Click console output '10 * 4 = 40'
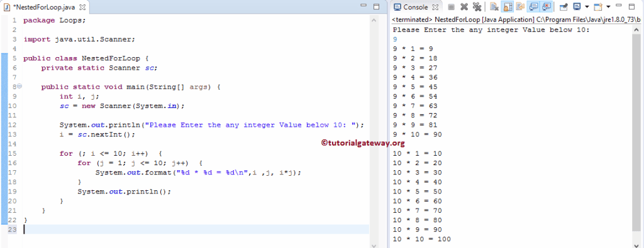Screen dimensions: 644x248 click(x=418, y=182)
